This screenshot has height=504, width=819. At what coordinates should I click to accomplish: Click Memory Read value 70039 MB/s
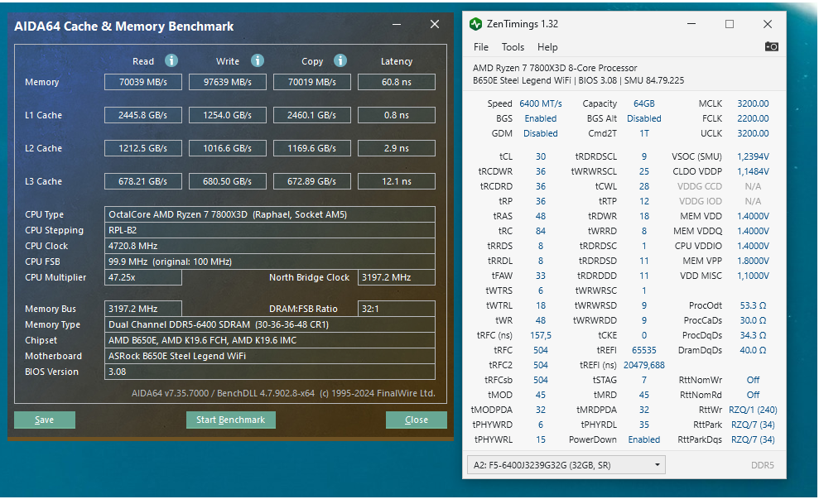(143, 82)
